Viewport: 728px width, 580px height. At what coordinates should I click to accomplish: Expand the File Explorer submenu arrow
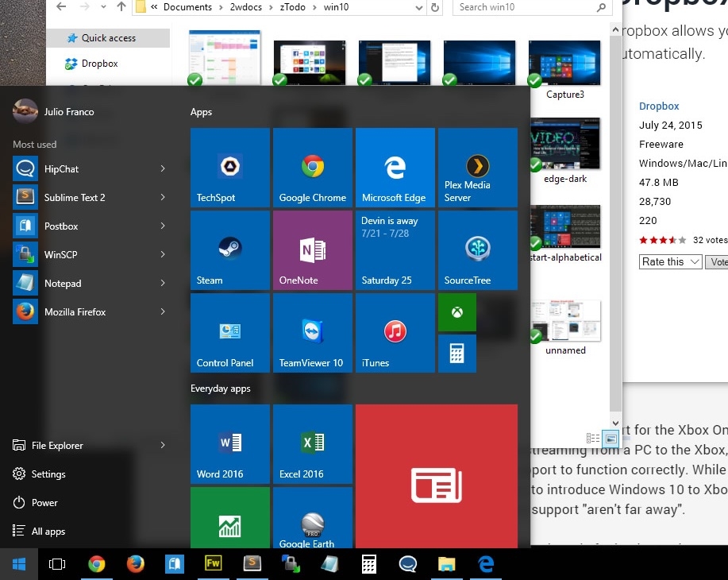click(163, 446)
